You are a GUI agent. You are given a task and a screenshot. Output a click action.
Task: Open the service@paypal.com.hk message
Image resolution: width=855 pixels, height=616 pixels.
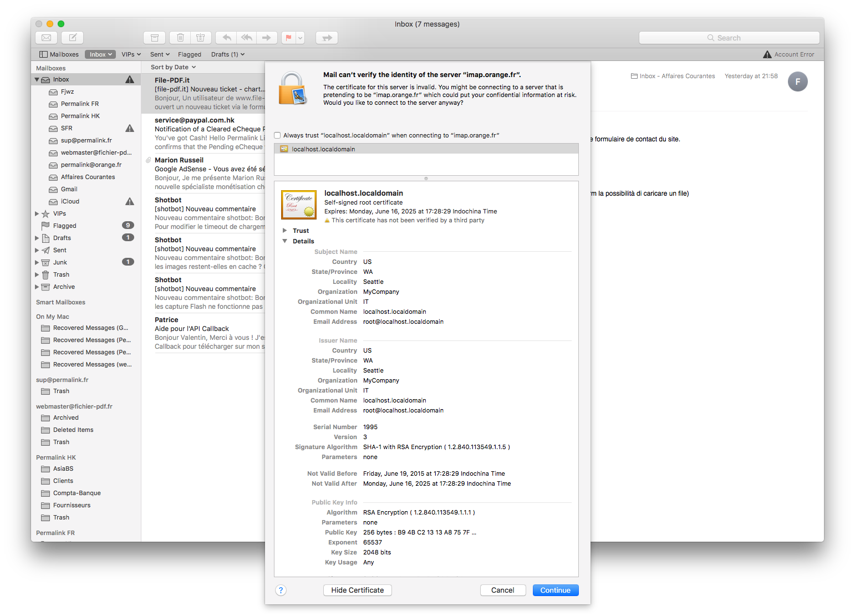click(x=203, y=134)
